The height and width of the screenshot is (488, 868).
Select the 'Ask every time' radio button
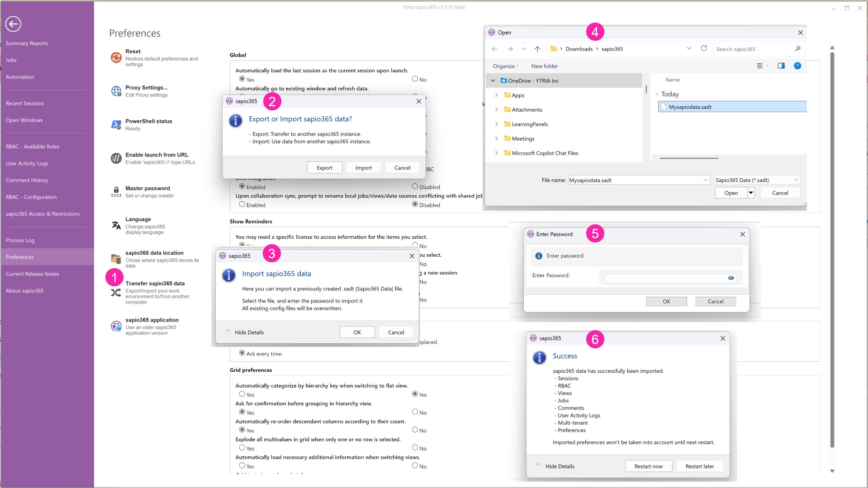tap(242, 353)
